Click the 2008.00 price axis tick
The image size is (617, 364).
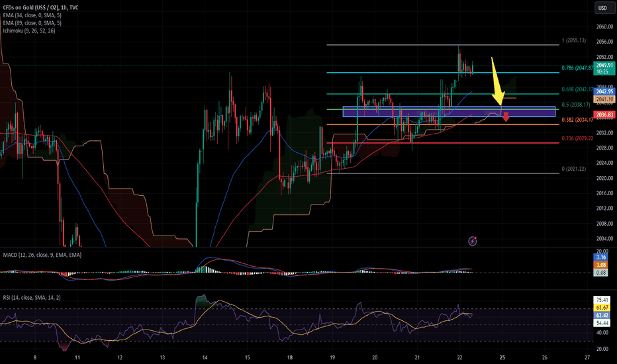[604, 224]
